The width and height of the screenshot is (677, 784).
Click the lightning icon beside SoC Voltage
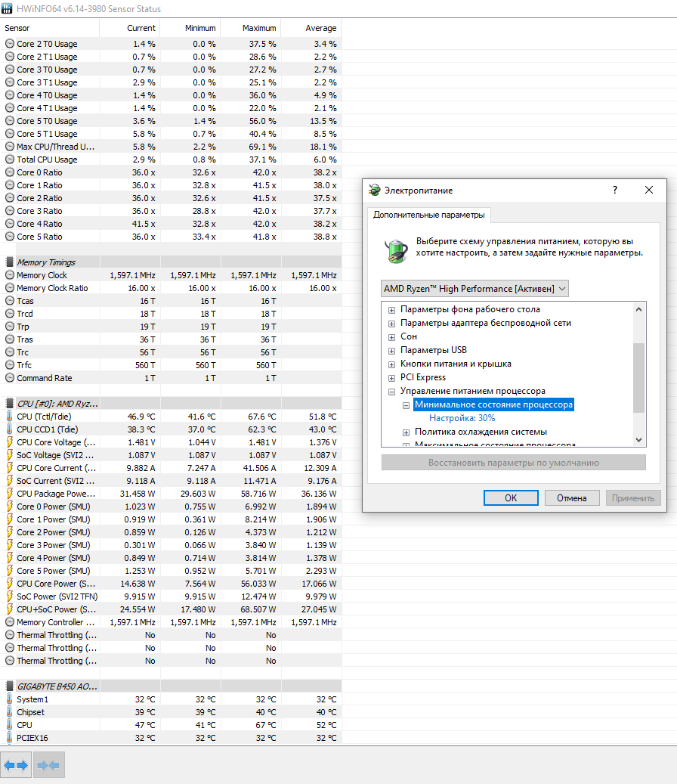coord(9,455)
